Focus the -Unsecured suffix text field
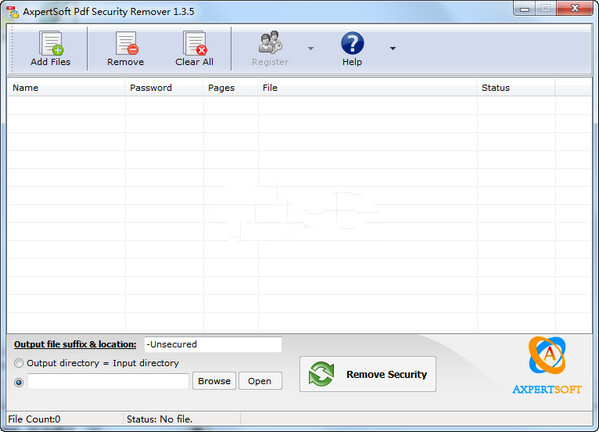 pyautogui.click(x=213, y=345)
